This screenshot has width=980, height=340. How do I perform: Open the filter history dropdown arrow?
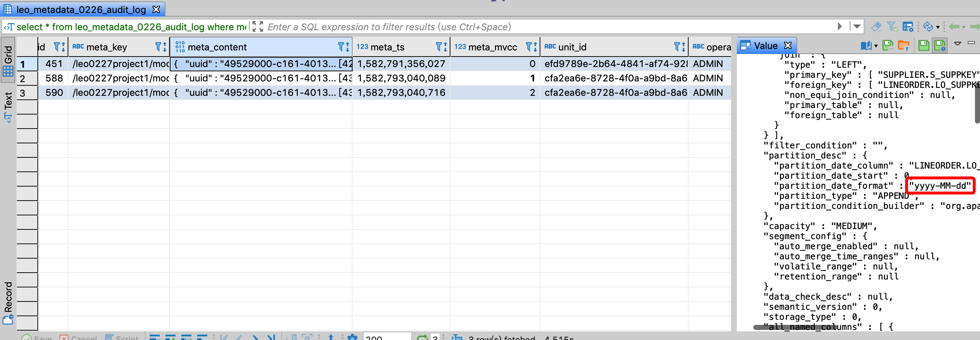(x=857, y=27)
